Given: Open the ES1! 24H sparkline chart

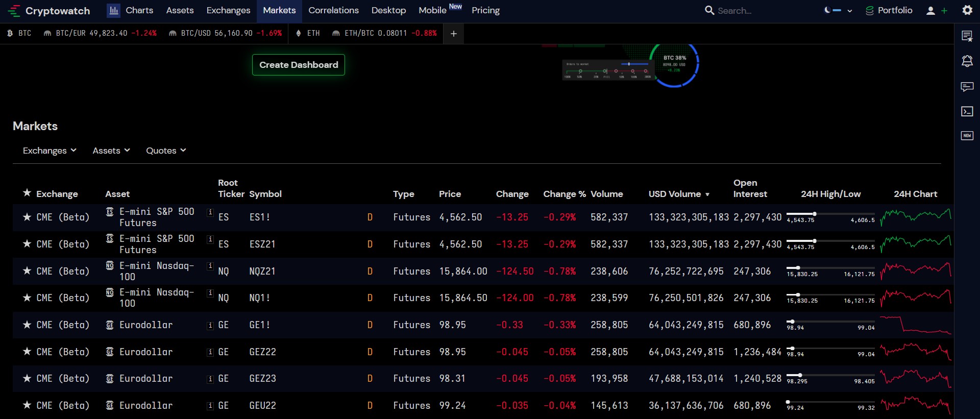Looking at the screenshot, I should point(916,217).
